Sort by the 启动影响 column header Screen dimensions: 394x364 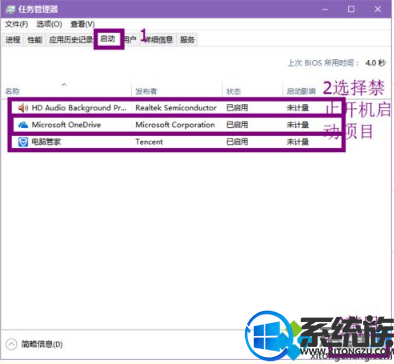click(x=301, y=91)
